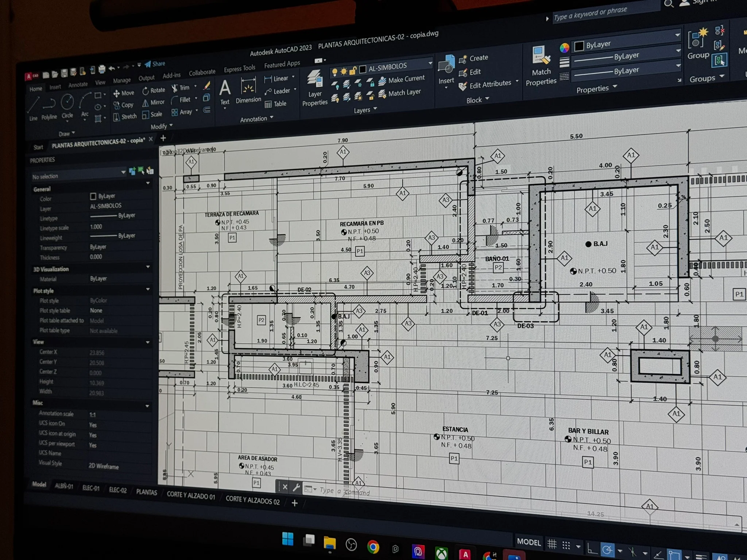The image size is (747, 560).
Task: Toggle layer on/off lightbulb in layer dropdown
Action: tap(334, 72)
